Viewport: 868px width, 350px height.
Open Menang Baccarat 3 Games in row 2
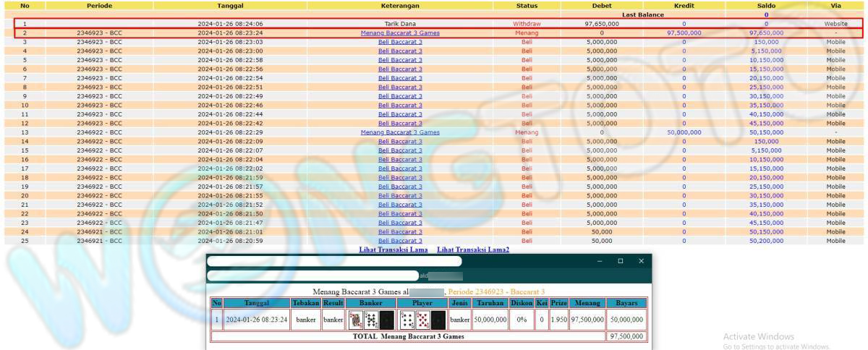tap(400, 33)
